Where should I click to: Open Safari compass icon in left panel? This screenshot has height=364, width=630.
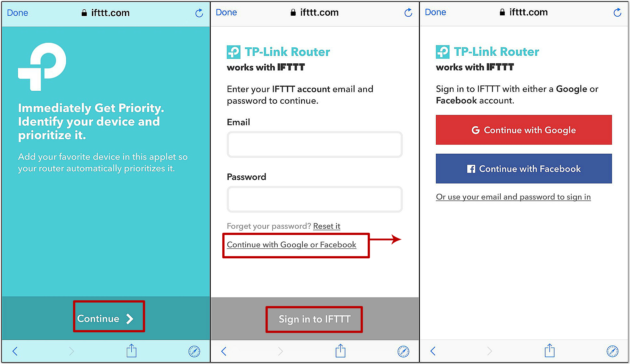194,352
